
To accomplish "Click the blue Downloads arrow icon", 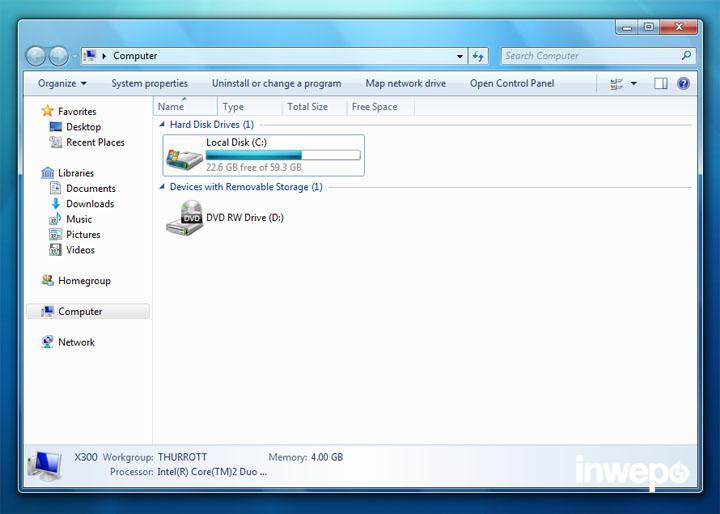I will [x=56, y=203].
